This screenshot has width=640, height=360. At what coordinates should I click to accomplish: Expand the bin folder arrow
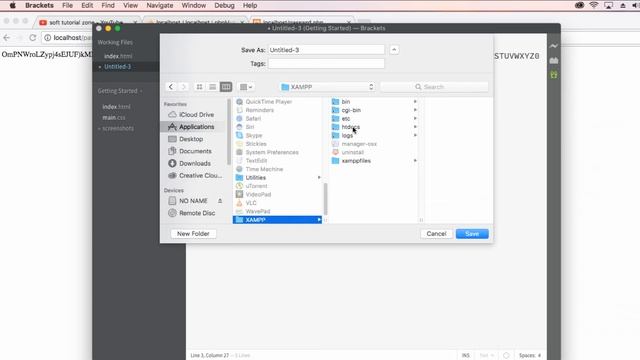[x=415, y=102]
